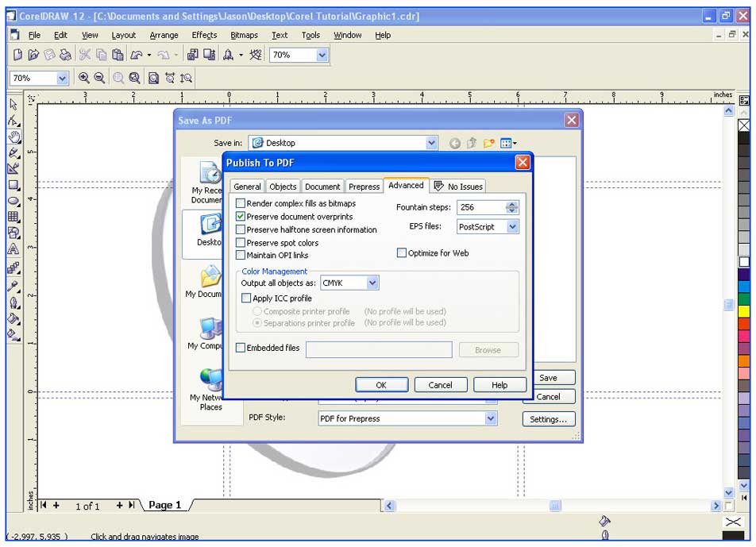Screen dimensions: 756x547
Task: Open PDF Style dropdown list
Action: (x=491, y=418)
